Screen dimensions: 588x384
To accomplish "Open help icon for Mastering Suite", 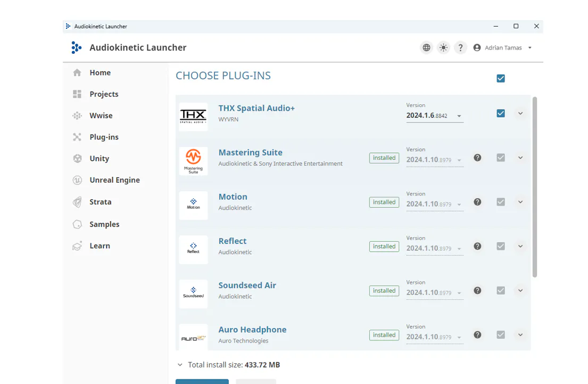I will tap(477, 158).
